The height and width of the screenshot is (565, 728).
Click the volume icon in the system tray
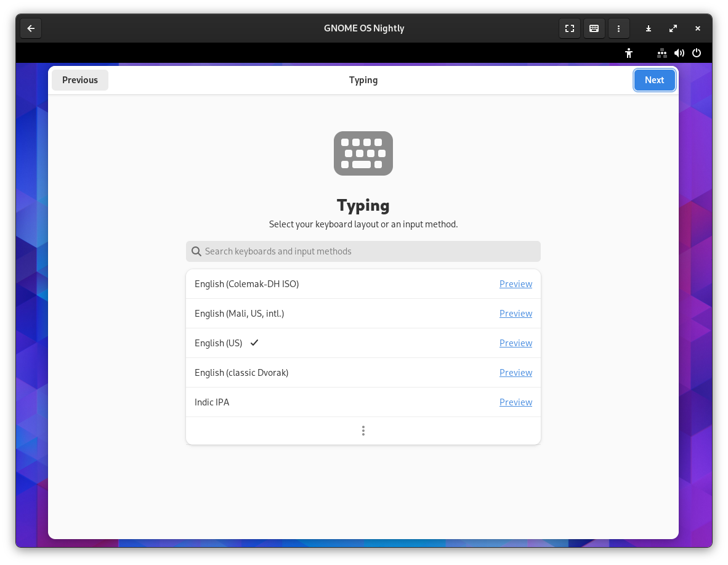pyautogui.click(x=679, y=53)
